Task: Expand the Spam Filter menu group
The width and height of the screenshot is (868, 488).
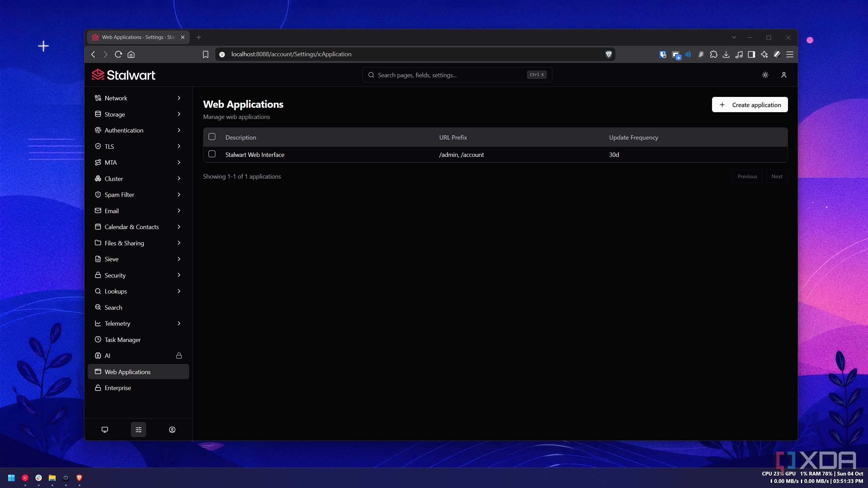Action: click(x=138, y=195)
